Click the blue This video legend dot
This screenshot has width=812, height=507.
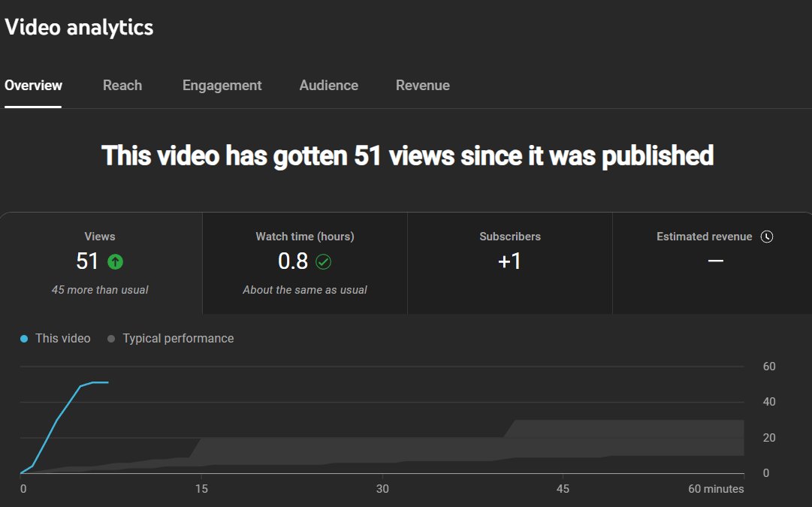click(x=24, y=339)
